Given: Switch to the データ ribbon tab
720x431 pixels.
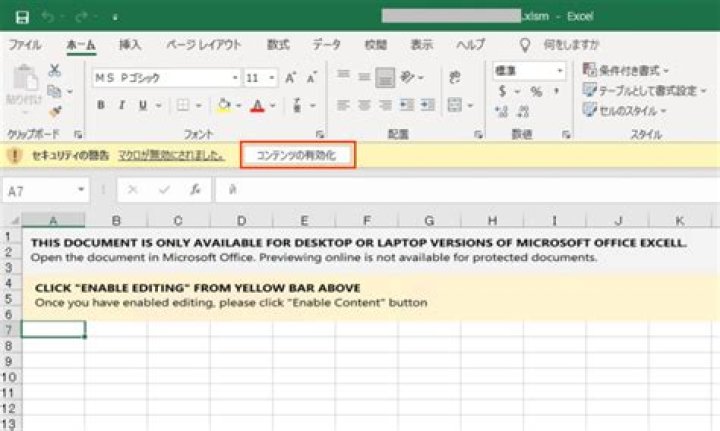Looking at the screenshot, I should click(x=326, y=45).
